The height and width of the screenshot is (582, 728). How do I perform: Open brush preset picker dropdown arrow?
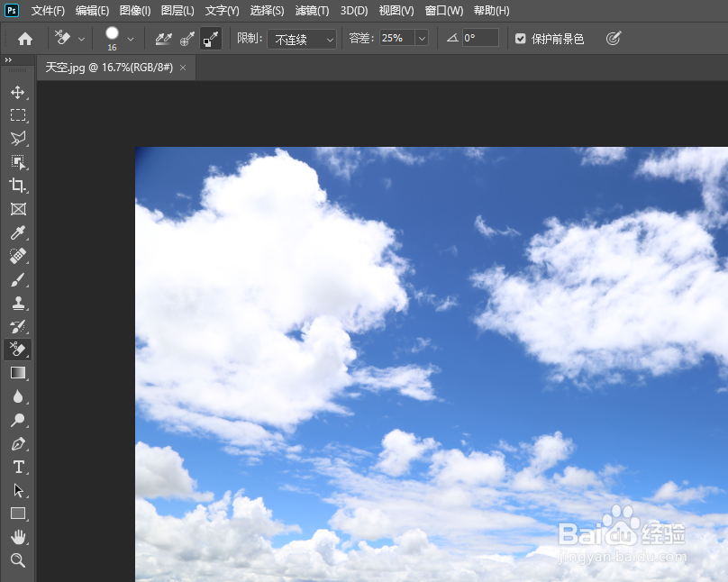point(131,39)
